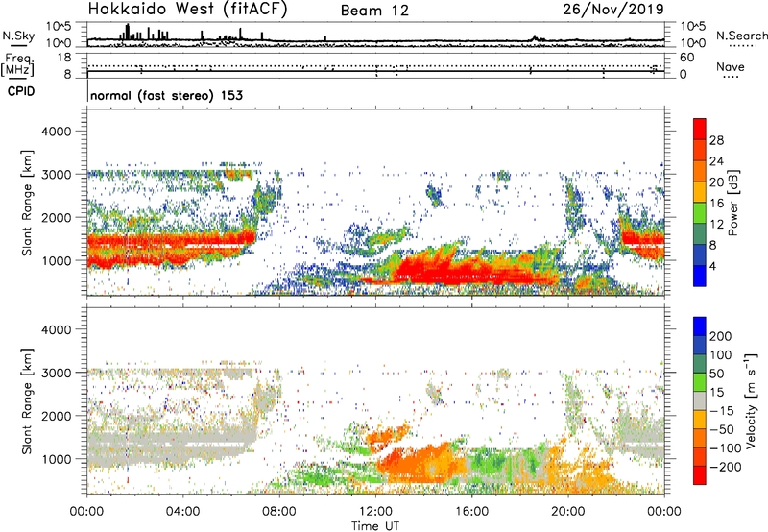Image resolution: width=768 pixels, height=532 pixels.
Task: Click the "28" tick on the Power colorbar
Action: coord(716,140)
